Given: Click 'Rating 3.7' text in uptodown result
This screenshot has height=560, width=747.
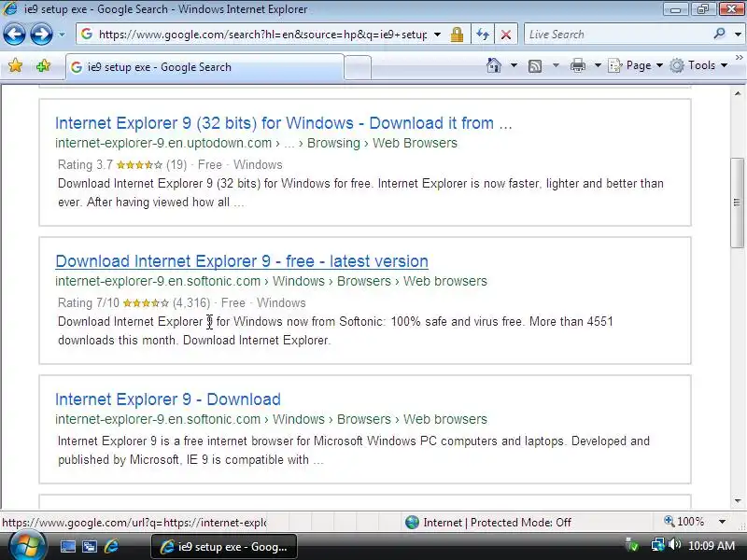Looking at the screenshot, I should coord(85,165).
